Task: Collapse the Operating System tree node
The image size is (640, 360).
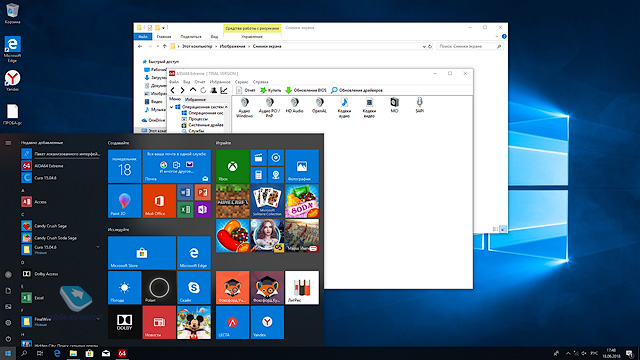Action: point(171,107)
